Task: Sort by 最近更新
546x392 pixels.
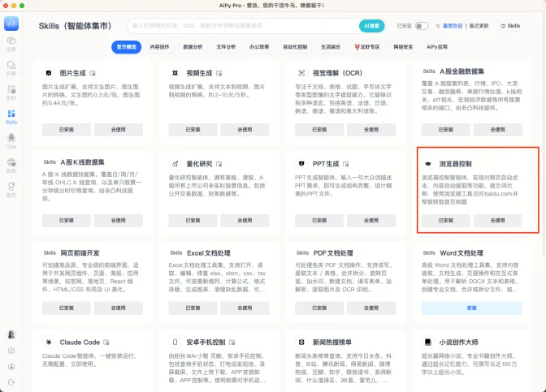Action: pos(479,26)
